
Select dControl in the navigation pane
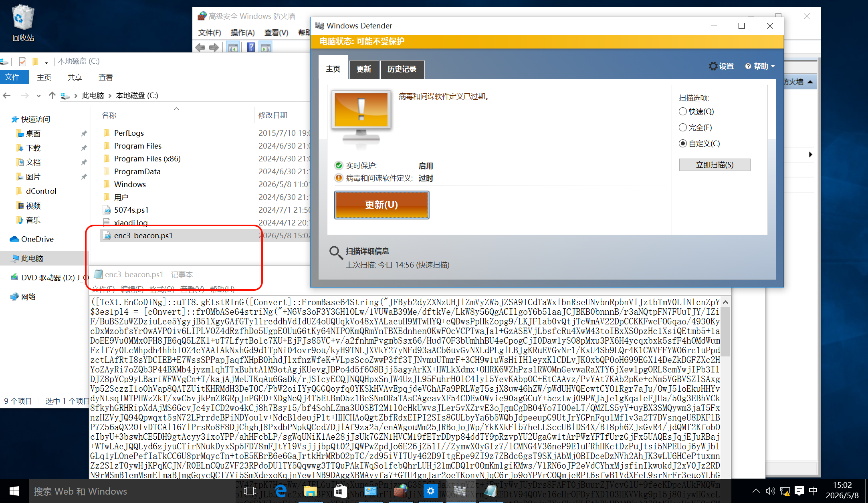41,191
